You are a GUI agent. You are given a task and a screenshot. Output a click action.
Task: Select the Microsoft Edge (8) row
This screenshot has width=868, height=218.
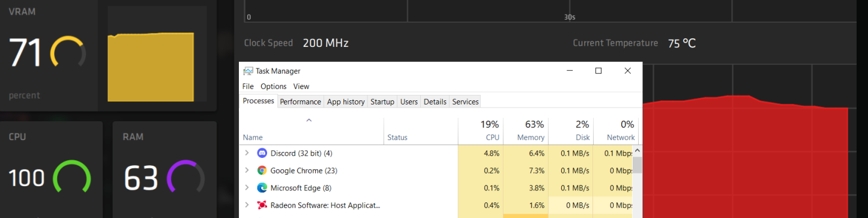(436, 188)
